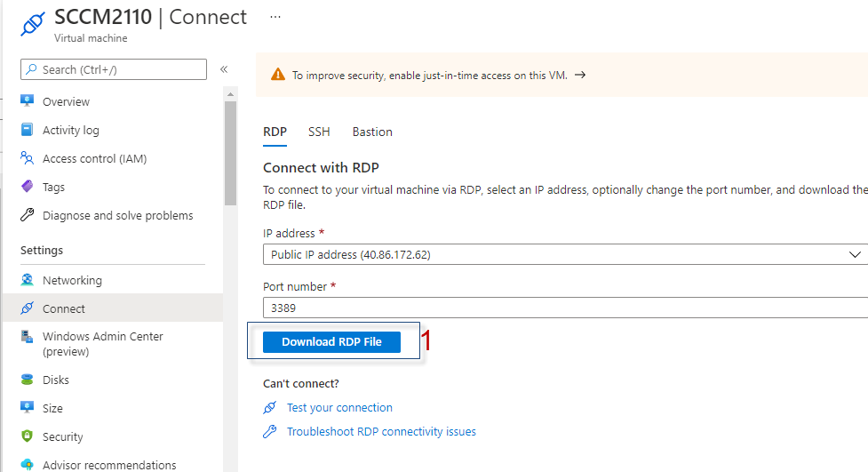The width and height of the screenshot is (868, 472).
Task: Click the green Disks icon
Action: (x=28, y=380)
